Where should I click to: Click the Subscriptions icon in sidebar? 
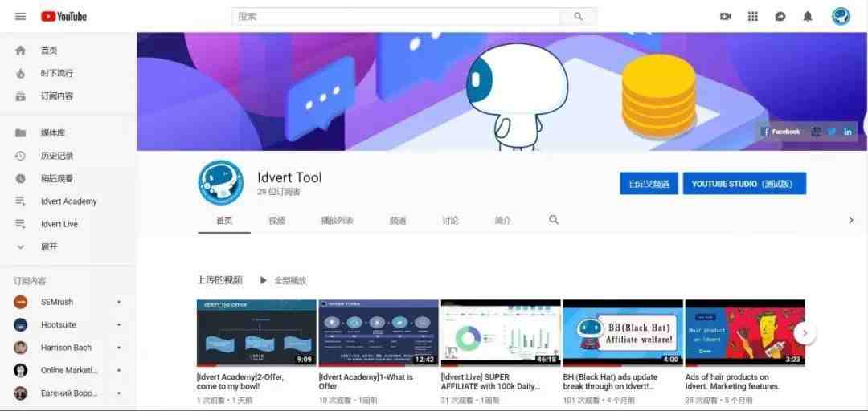pos(20,96)
